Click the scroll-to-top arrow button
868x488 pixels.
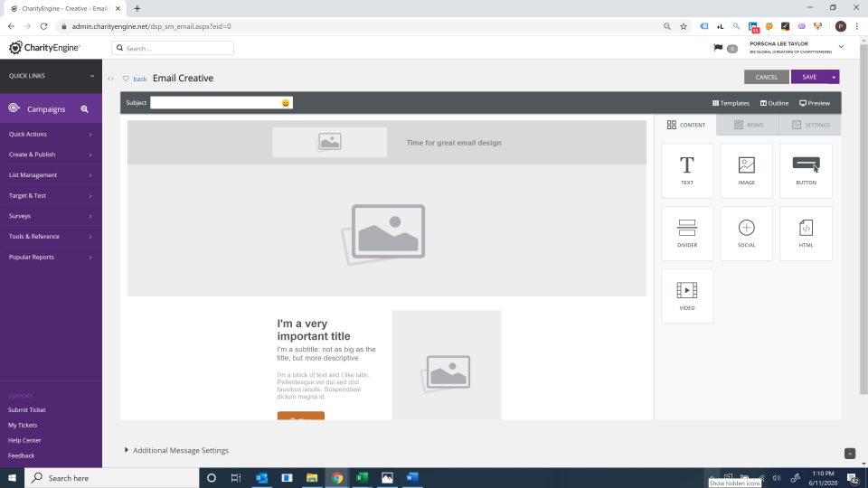pyautogui.click(x=850, y=454)
